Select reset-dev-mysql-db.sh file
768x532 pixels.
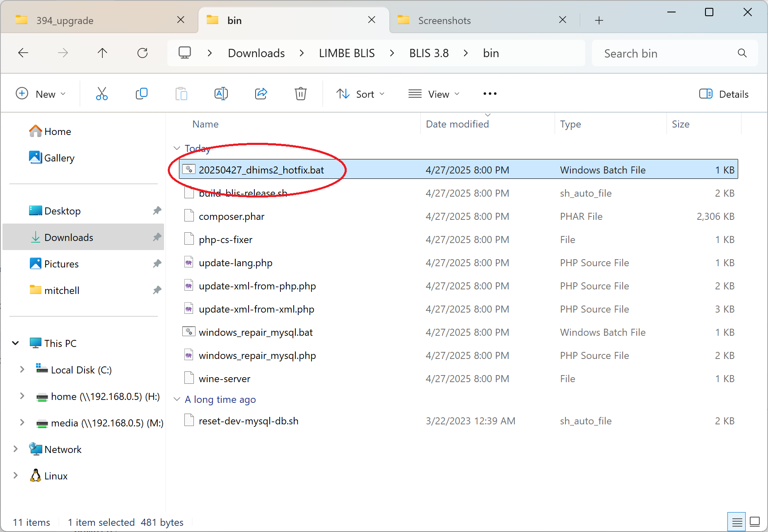(x=458, y=421)
